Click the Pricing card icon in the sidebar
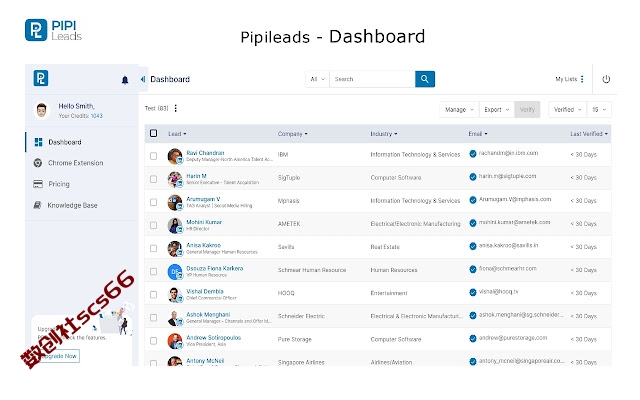The width and height of the screenshot is (640, 400). [38, 184]
